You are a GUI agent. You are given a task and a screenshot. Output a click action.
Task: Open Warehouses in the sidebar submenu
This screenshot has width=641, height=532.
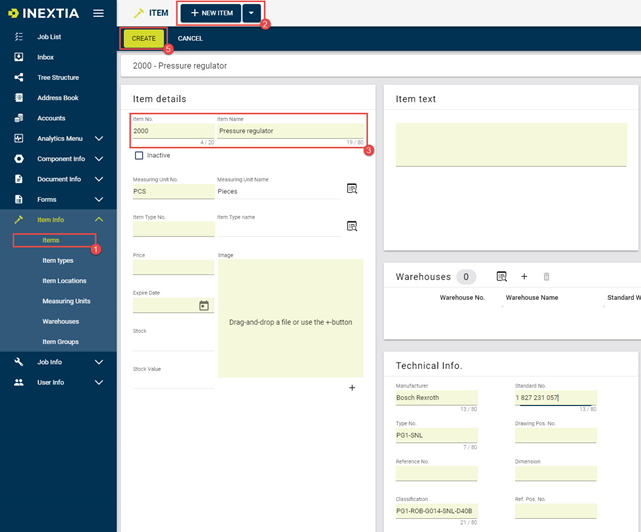[x=61, y=321]
